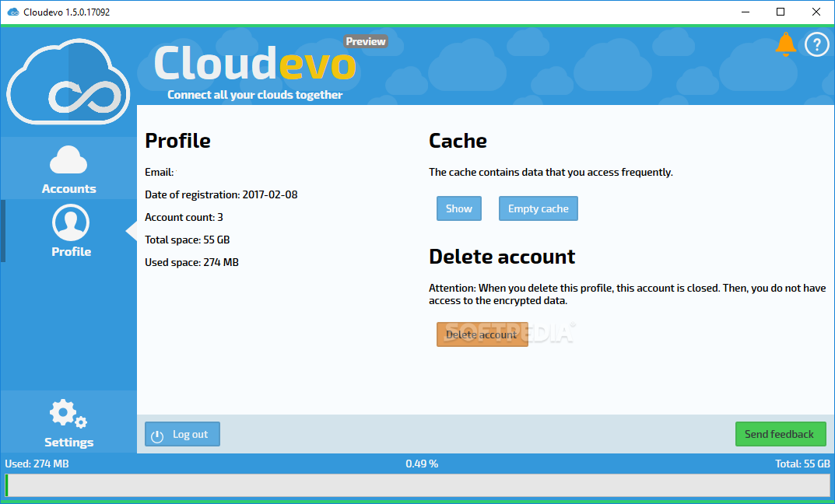Open the Accounts section
Image resolution: width=835 pixels, height=504 pixels.
68,168
